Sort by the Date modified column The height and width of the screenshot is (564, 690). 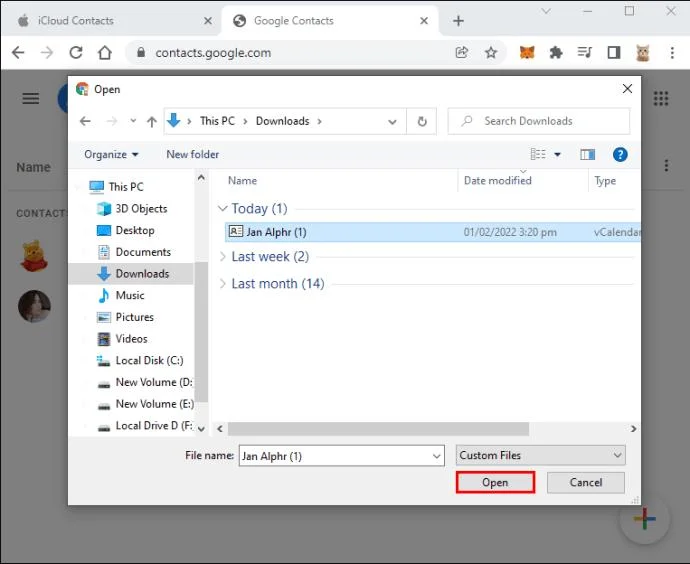coord(498,180)
